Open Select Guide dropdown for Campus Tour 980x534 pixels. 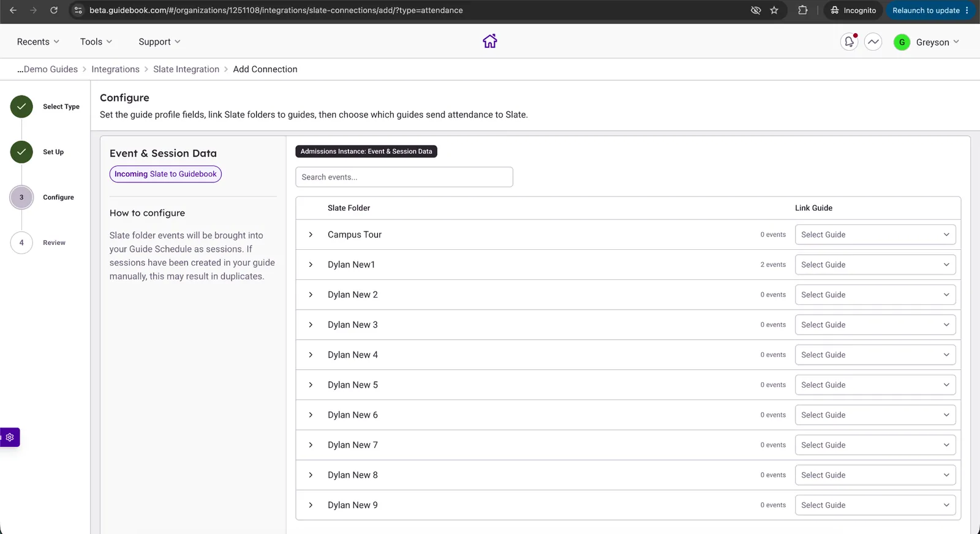click(875, 235)
